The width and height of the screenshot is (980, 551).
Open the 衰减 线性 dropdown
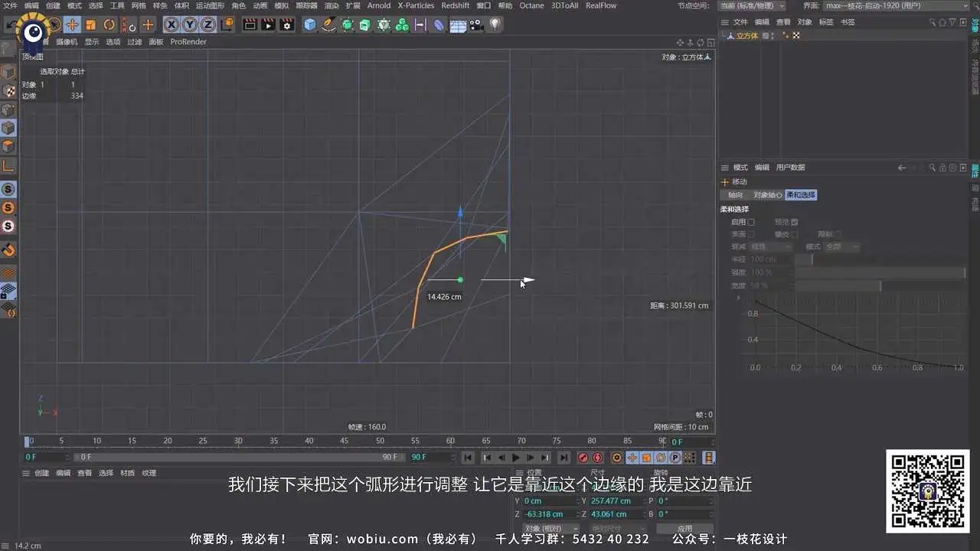pos(770,247)
